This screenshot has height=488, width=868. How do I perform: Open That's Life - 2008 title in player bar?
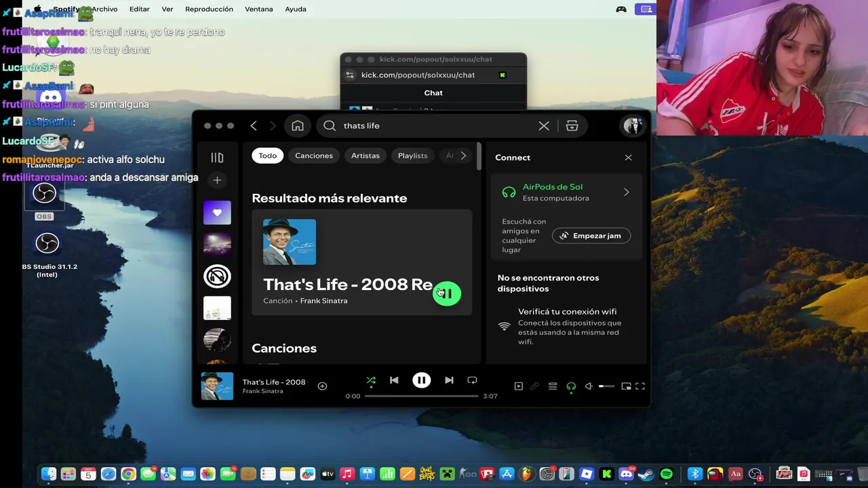click(x=274, y=382)
